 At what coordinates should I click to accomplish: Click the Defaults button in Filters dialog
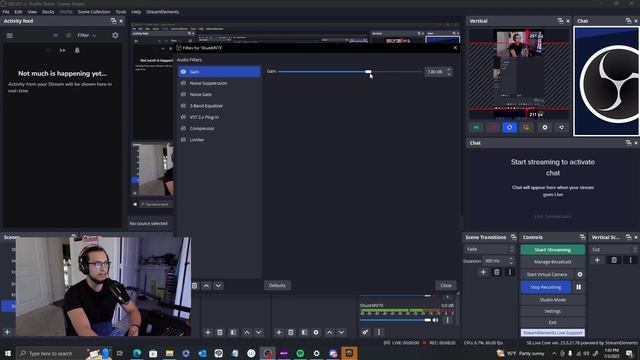coord(277,285)
